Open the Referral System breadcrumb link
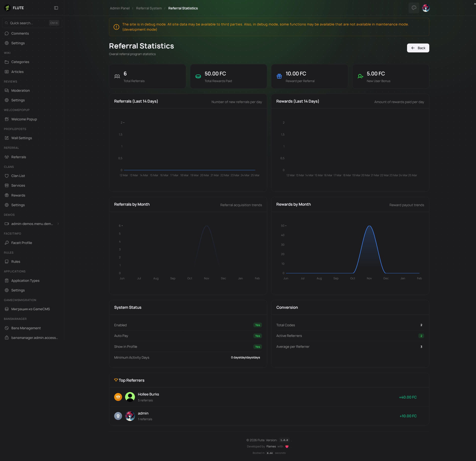This screenshot has height=461, width=476. (149, 8)
